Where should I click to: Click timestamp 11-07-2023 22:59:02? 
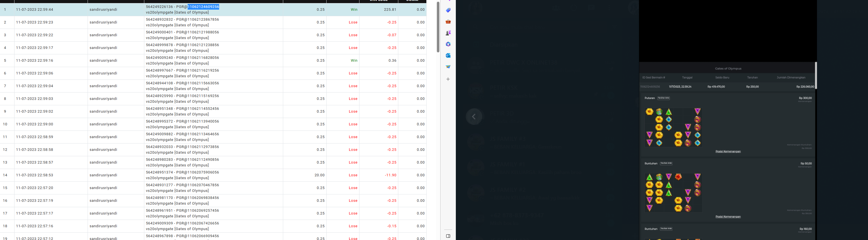tap(34, 112)
